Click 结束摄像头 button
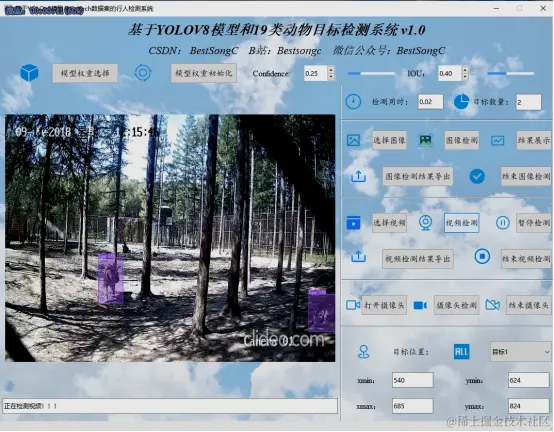The height and width of the screenshot is (432, 554). pyautogui.click(x=529, y=305)
